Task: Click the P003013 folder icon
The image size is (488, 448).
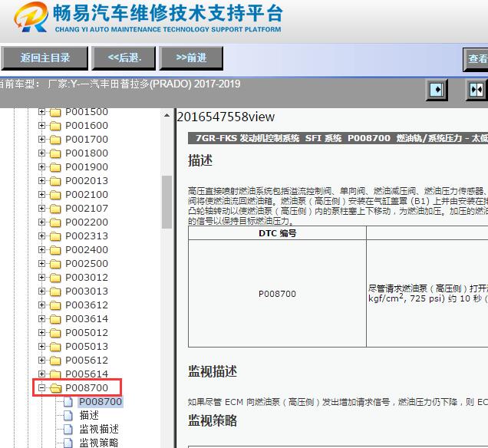Action: 55,292
